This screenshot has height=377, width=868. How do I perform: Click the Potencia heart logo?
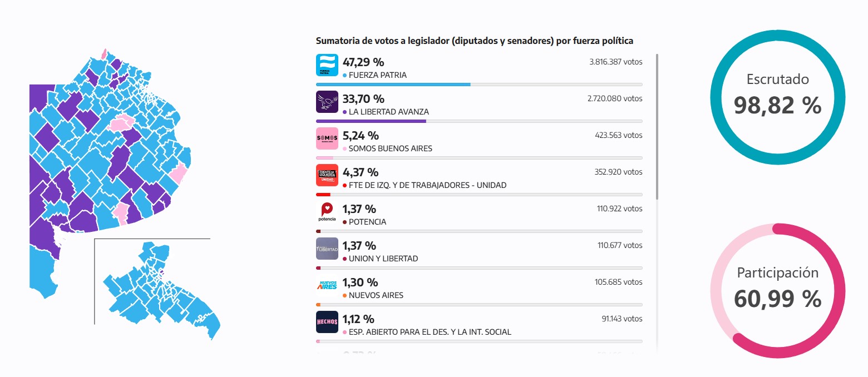pos(327,212)
